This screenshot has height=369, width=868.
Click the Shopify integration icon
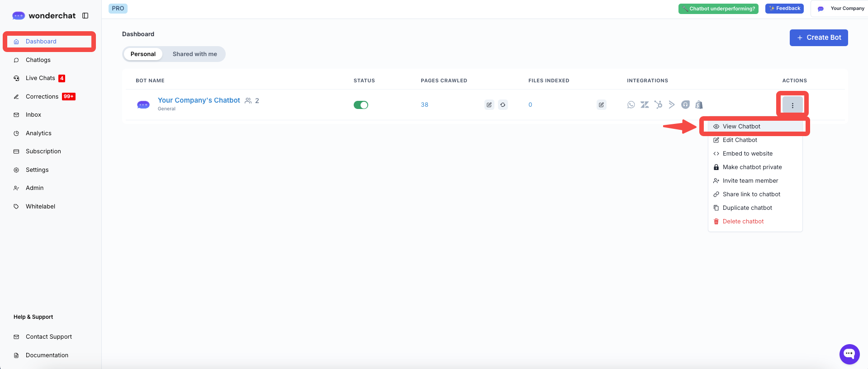tap(699, 105)
